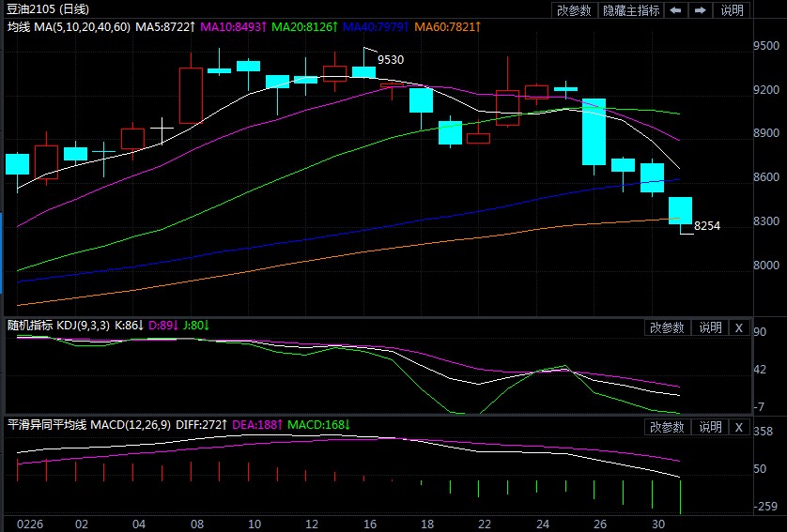Open 说明 for the MACD indicator
787x532 pixels.
pyautogui.click(x=710, y=428)
